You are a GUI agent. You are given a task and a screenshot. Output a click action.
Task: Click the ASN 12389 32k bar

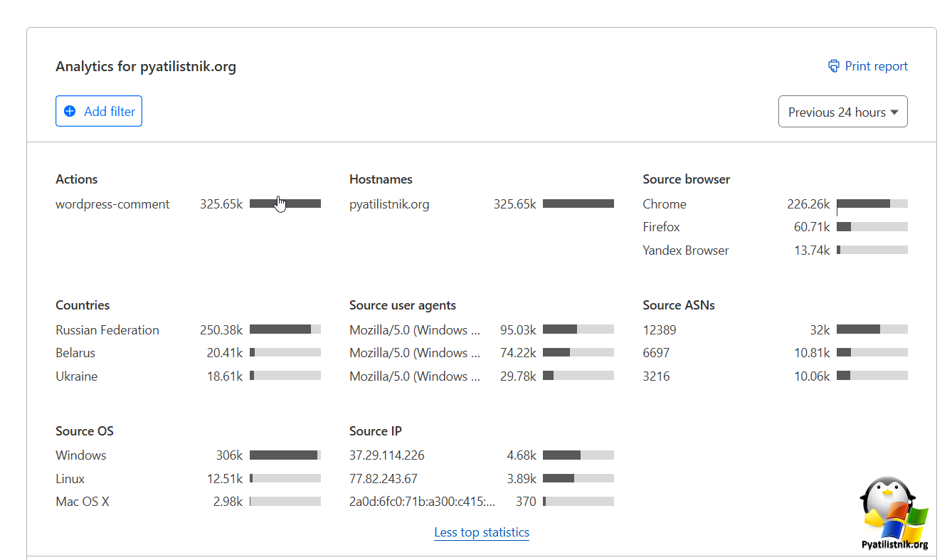[872, 329]
